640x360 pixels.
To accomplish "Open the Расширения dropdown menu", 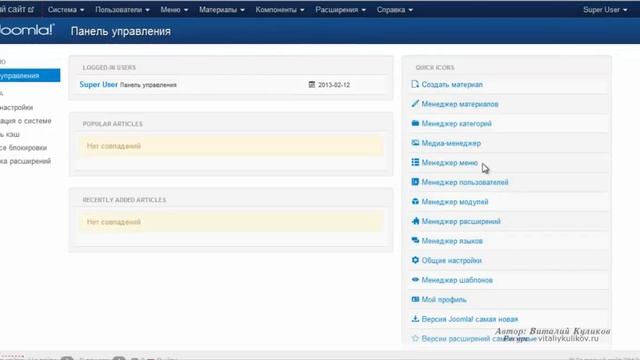I will [x=340, y=9].
